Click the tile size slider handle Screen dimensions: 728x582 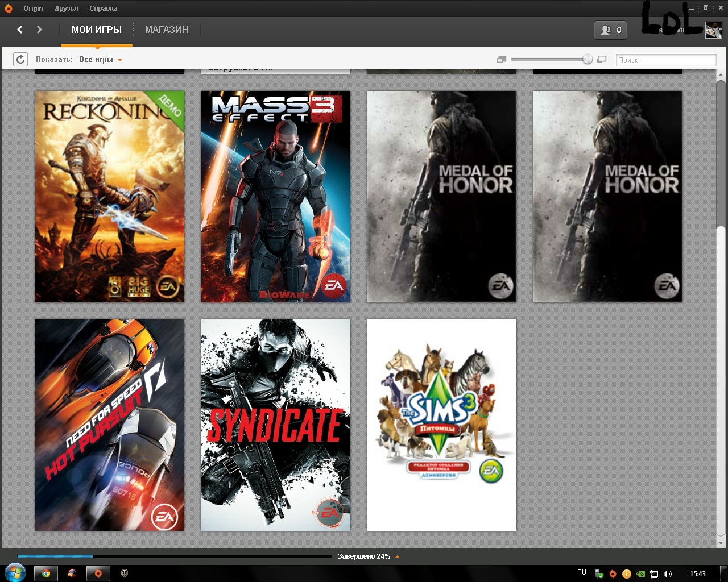(588, 59)
